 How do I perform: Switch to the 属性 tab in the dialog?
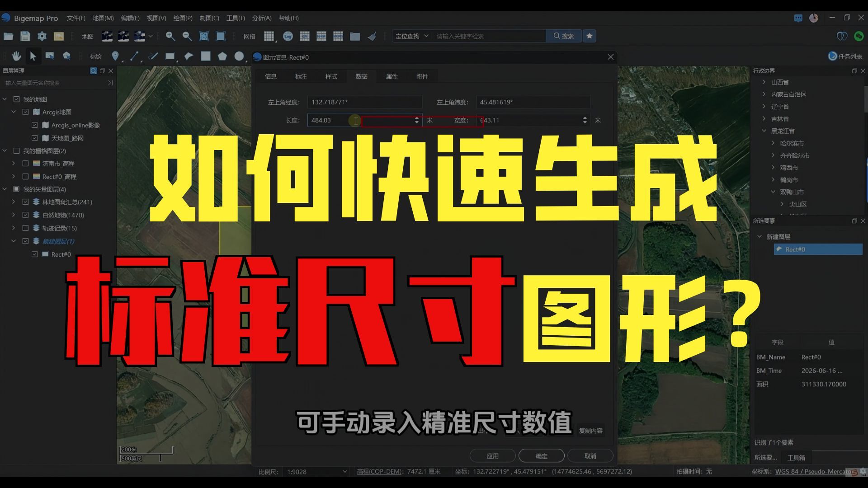pyautogui.click(x=392, y=76)
